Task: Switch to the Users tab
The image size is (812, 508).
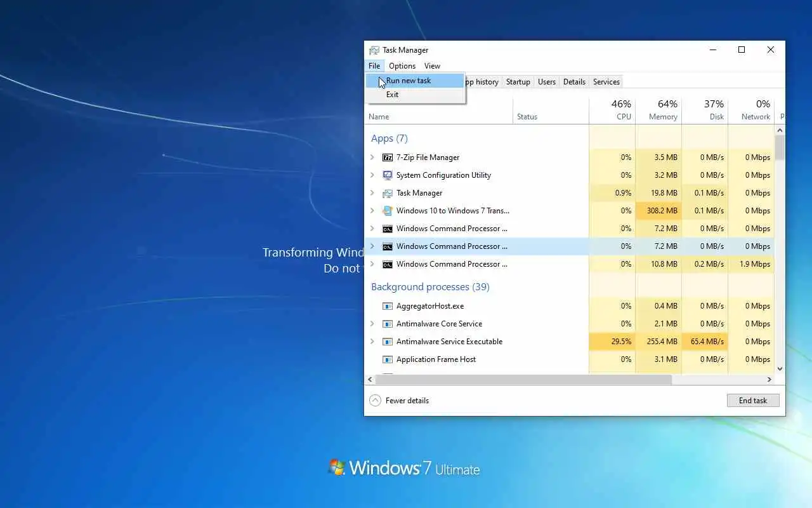Action: [547, 82]
